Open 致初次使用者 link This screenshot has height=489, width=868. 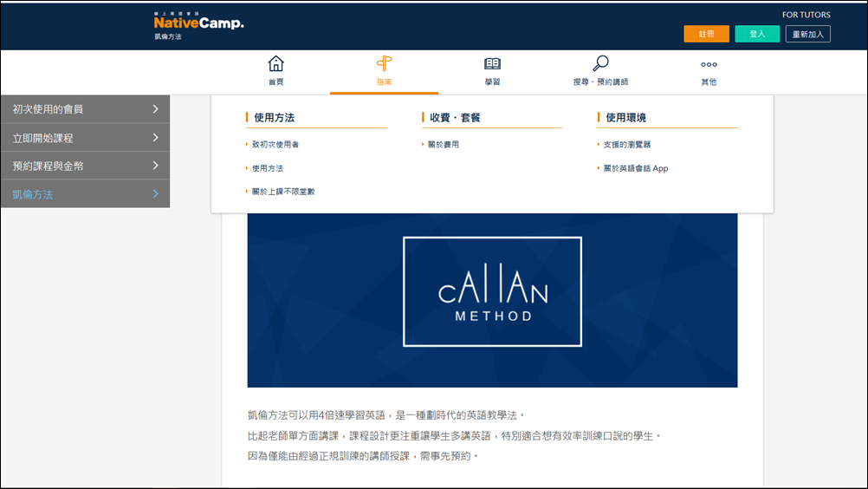point(275,145)
